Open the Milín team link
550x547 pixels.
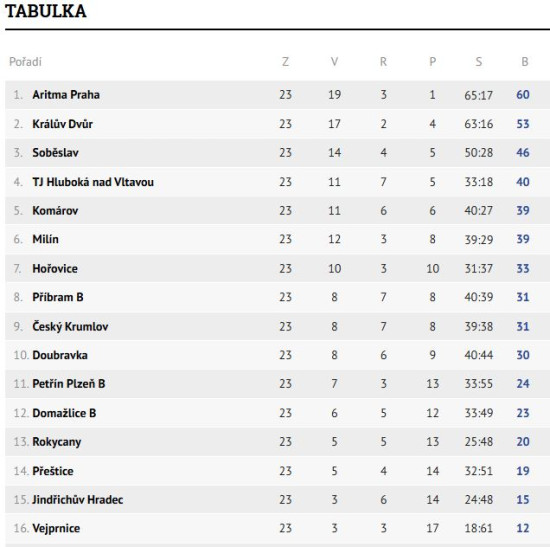(x=45, y=239)
